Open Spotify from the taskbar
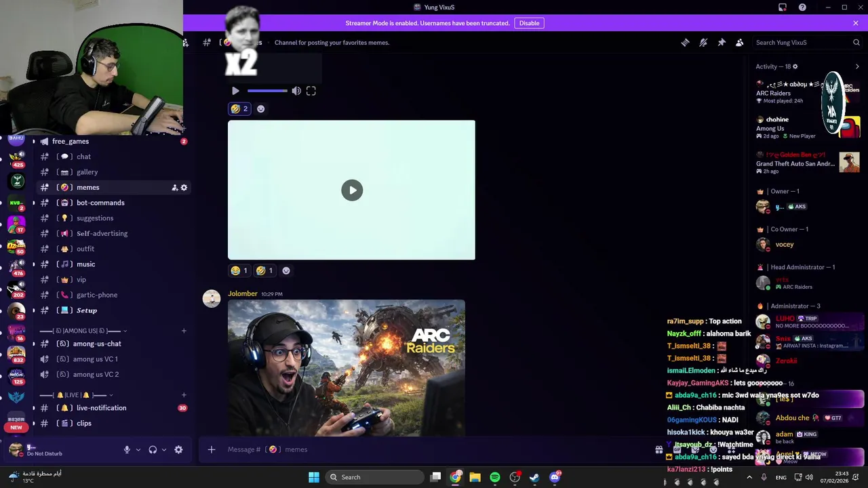Viewport: 868px width, 488px height. pyautogui.click(x=495, y=477)
